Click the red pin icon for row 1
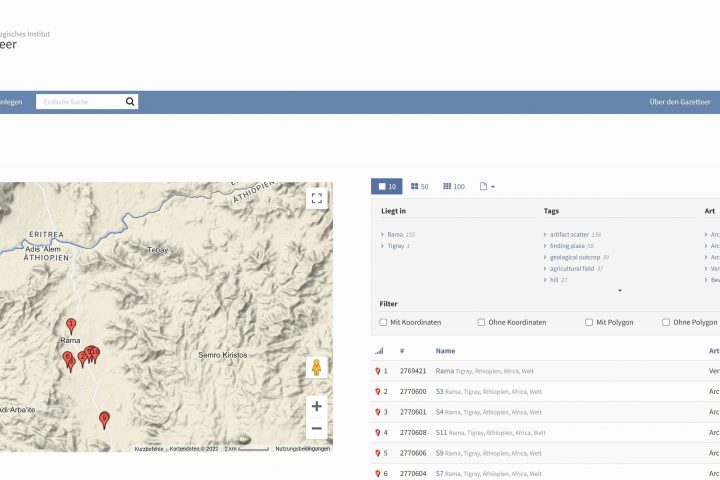 tap(377, 371)
